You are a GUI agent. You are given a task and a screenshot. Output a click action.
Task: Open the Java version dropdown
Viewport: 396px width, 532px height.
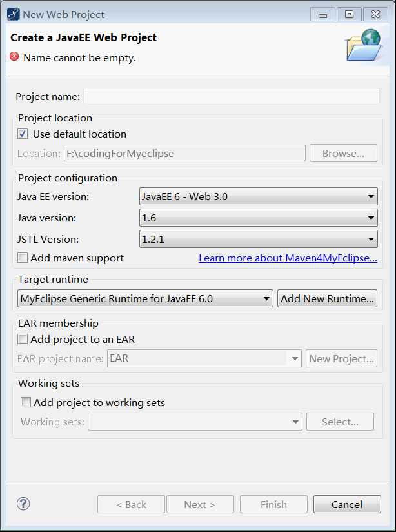[x=259, y=218]
